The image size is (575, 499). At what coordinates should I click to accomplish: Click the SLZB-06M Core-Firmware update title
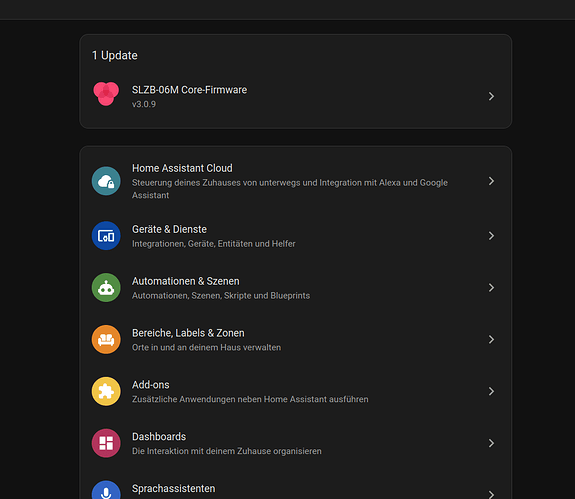tap(189, 90)
